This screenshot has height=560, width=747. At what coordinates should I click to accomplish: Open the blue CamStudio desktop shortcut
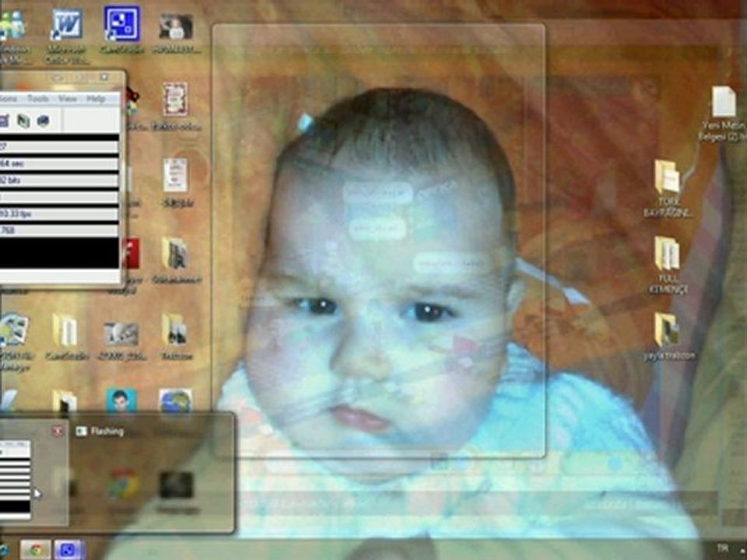[122, 24]
